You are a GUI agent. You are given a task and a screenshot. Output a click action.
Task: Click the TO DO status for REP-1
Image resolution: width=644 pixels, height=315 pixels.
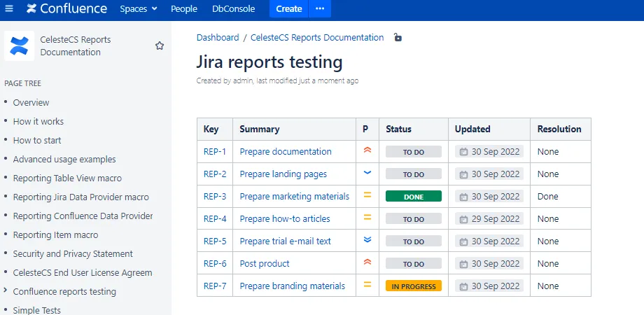click(x=414, y=151)
